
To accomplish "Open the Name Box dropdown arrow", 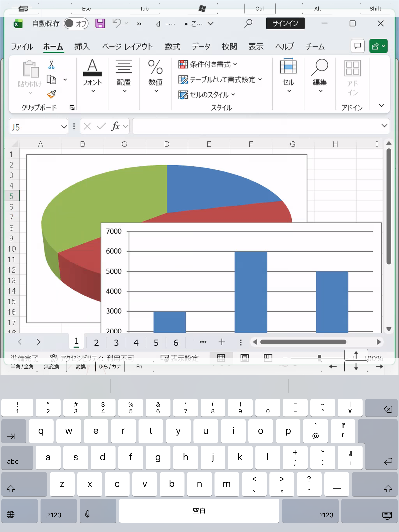I will pos(64,127).
